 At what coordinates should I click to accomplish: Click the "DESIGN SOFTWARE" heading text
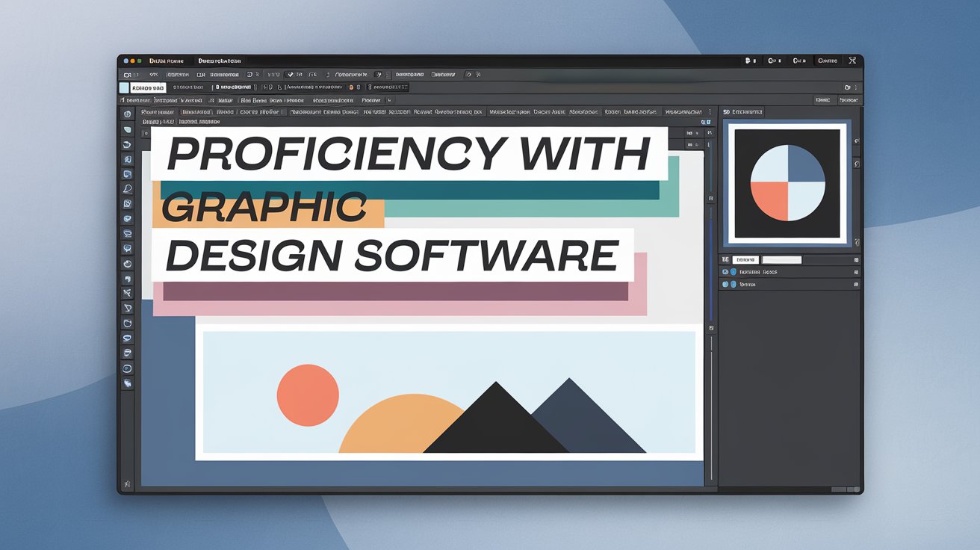click(391, 255)
